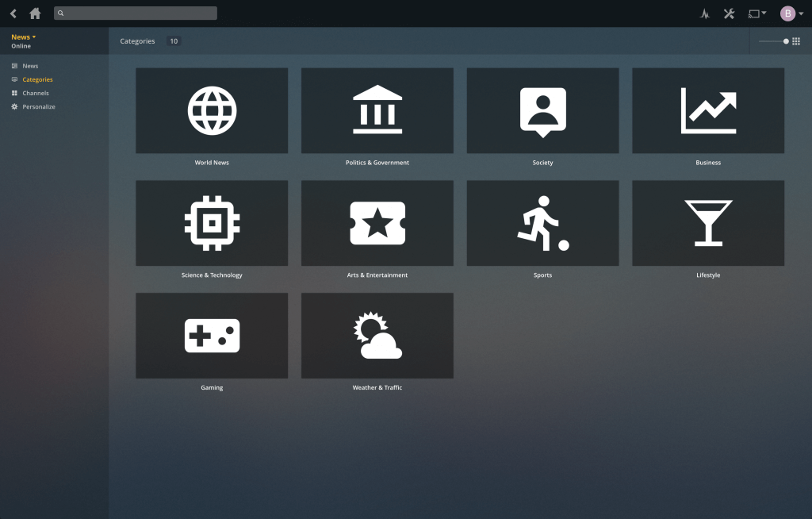This screenshot has width=812, height=519.
Task: Open Settings with the wrench icon
Action: coord(729,13)
